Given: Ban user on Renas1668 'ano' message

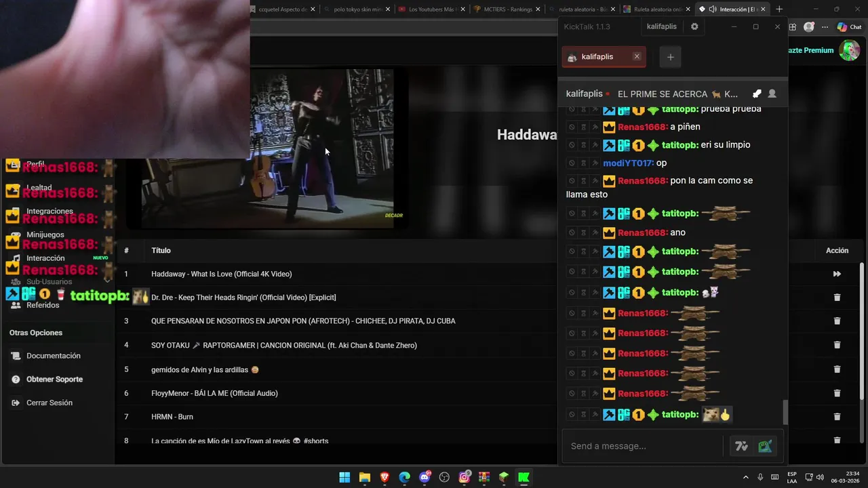Looking at the screenshot, I should pos(572,232).
